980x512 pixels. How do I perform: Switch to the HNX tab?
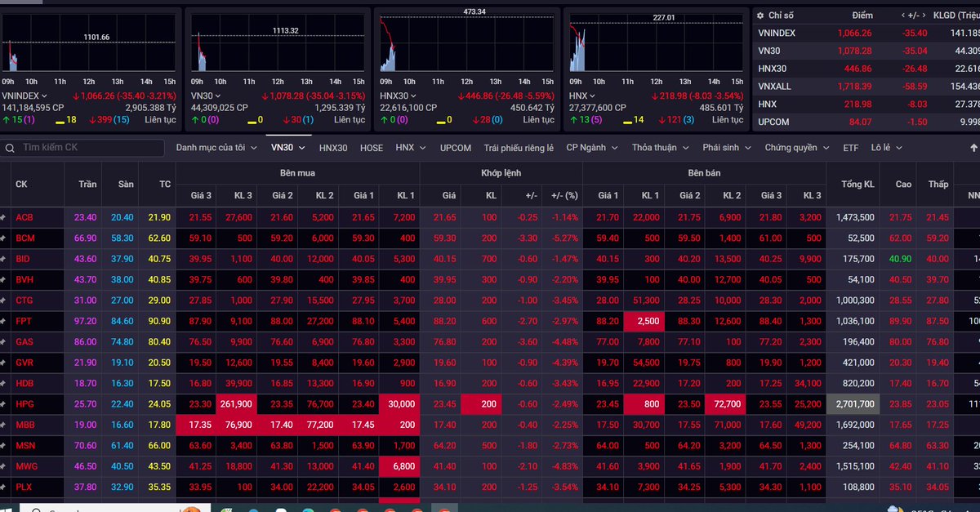(x=411, y=148)
